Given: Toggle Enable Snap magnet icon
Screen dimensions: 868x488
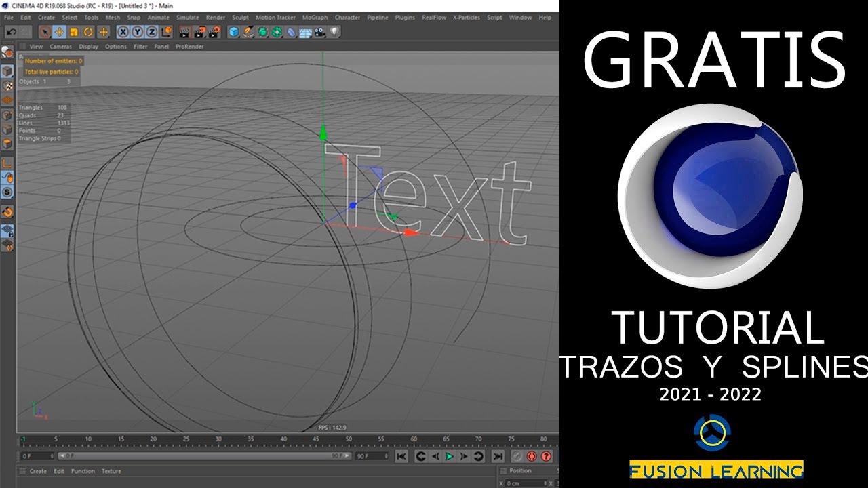Looking at the screenshot, I should click(x=7, y=211).
